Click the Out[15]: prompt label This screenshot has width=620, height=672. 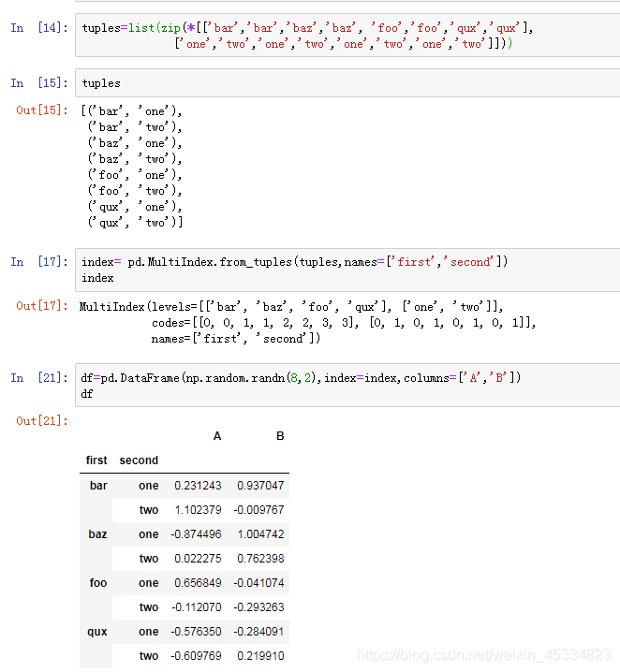coord(42,110)
